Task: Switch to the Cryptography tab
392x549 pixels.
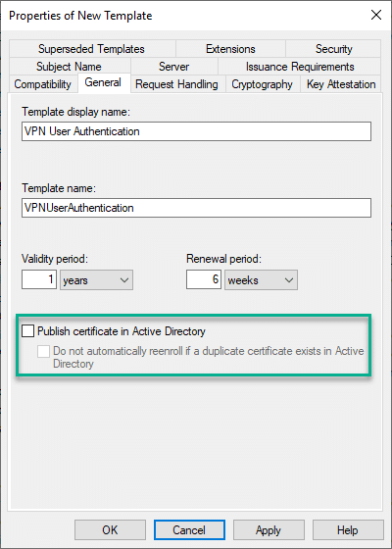Action: 263,84
